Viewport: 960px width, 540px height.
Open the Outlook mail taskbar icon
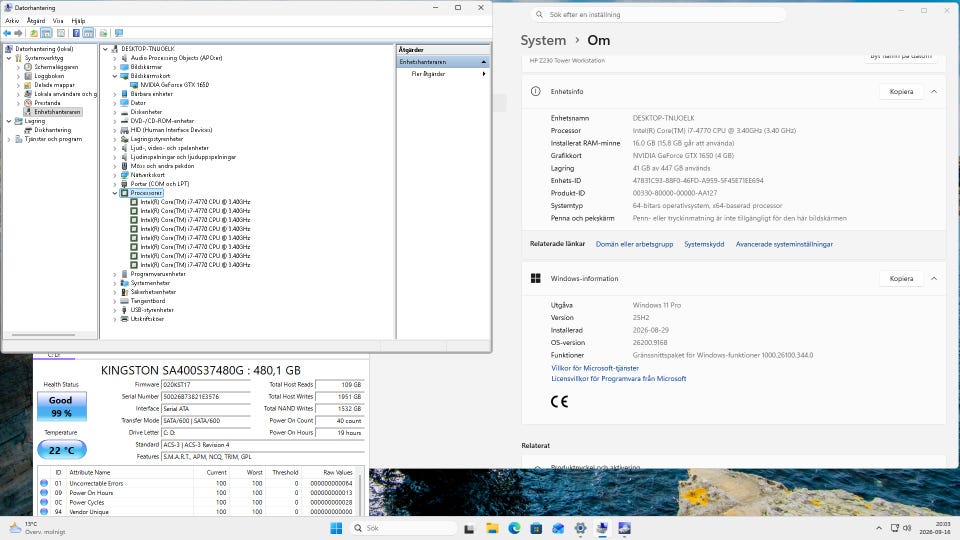[558, 528]
